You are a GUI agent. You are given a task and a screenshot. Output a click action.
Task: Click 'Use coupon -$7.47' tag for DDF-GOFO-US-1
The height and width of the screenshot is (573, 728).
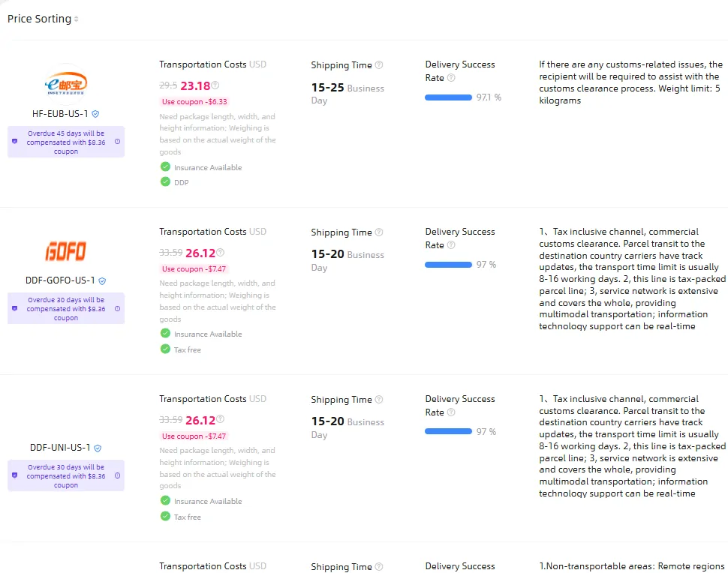194,268
